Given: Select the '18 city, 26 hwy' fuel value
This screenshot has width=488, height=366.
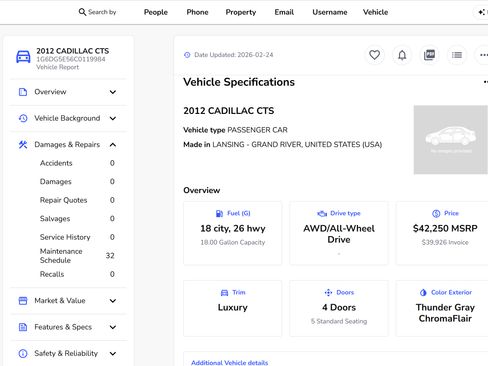Looking at the screenshot, I should click(x=233, y=228).
